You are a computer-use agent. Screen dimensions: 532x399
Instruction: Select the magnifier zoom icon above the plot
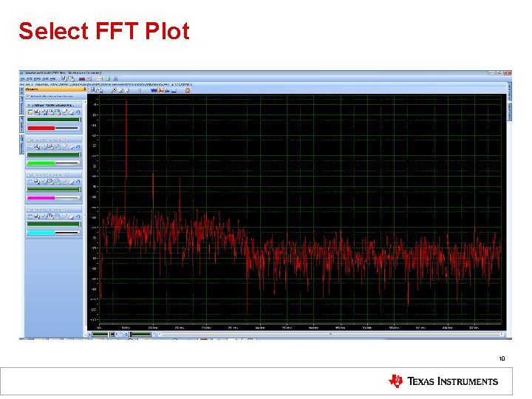coord(115,90)
